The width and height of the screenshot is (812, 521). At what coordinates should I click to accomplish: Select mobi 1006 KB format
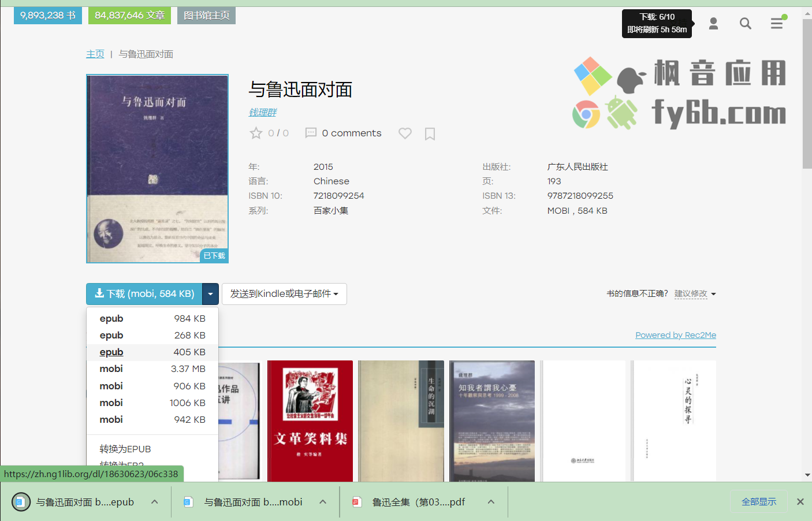(x=152, y=403)
